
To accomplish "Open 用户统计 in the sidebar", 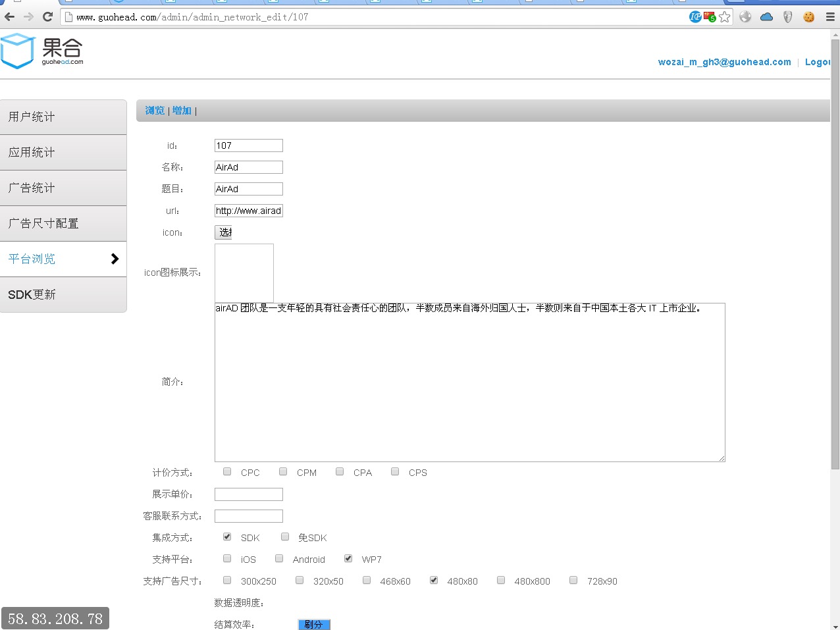I will click(x=63, y=117).
